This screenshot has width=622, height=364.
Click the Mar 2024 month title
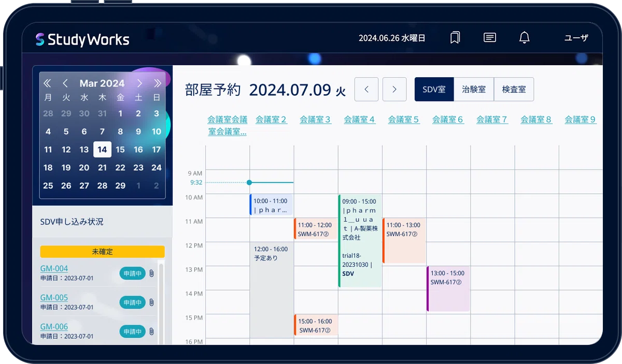click(x=102, y=83)
